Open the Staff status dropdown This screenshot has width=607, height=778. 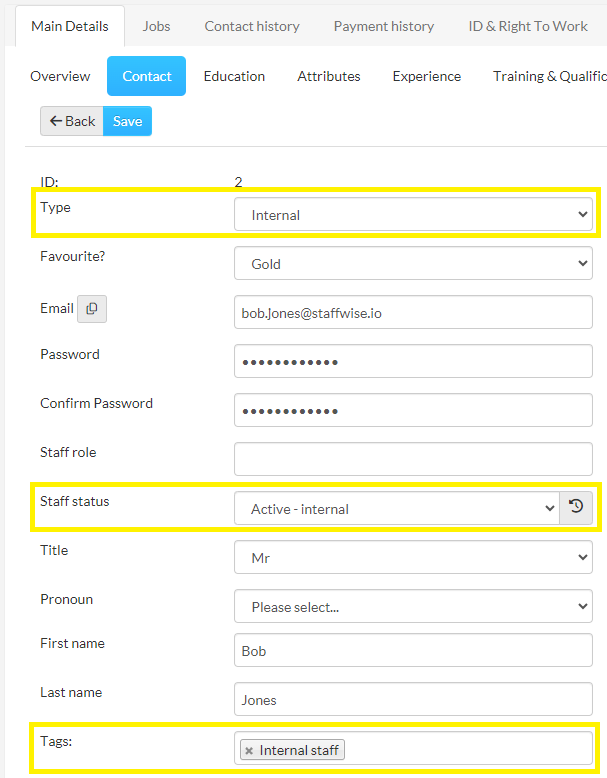coord(397,508)
